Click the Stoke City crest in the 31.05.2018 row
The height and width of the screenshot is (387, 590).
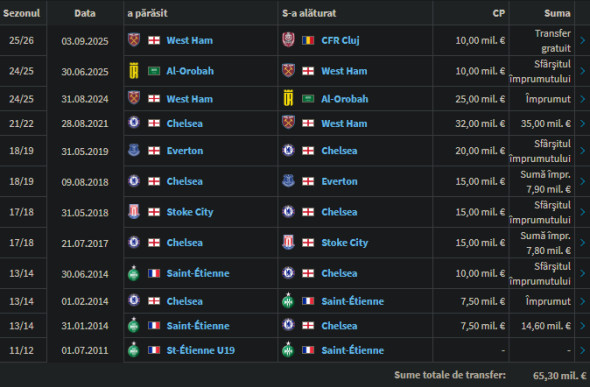(134, 212)
